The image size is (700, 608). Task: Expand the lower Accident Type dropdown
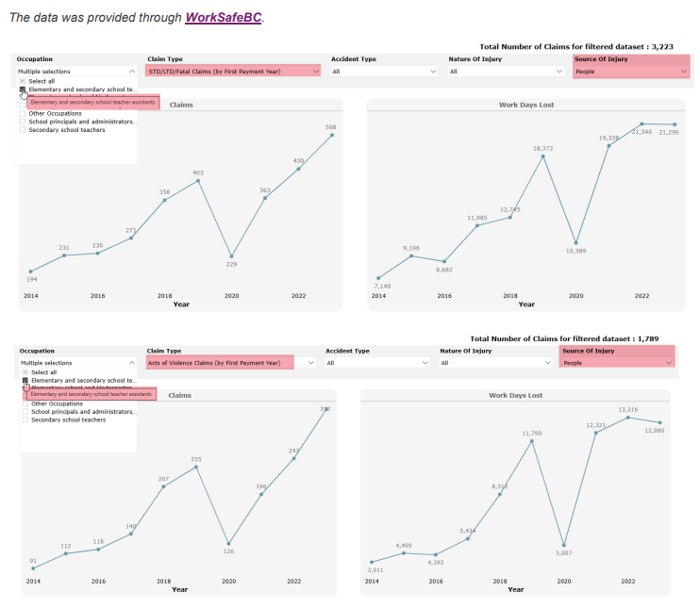(x=429, y=362)
